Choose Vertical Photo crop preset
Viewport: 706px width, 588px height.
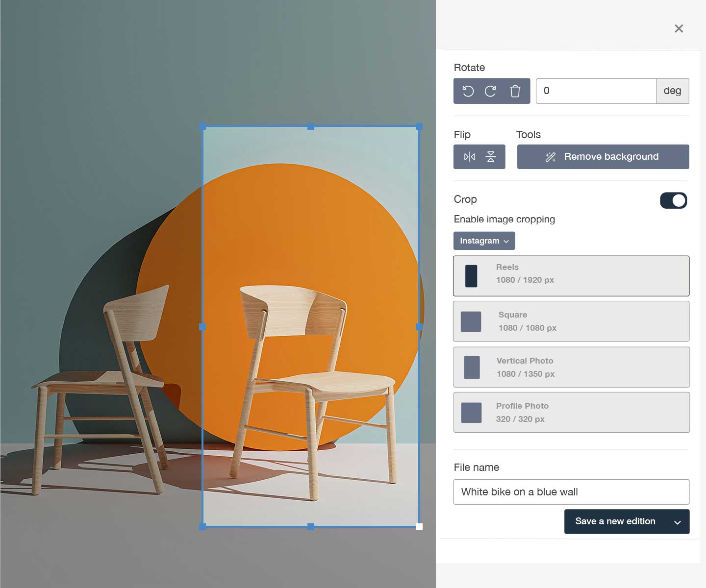571,367
